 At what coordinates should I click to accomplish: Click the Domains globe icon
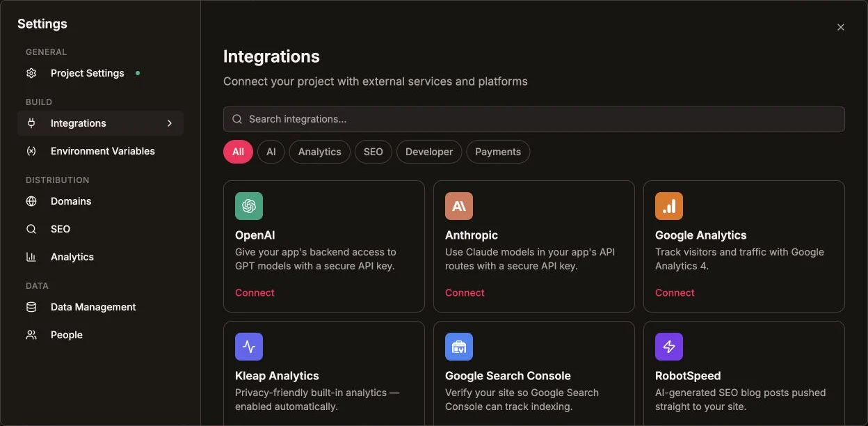tap(31, 201)
